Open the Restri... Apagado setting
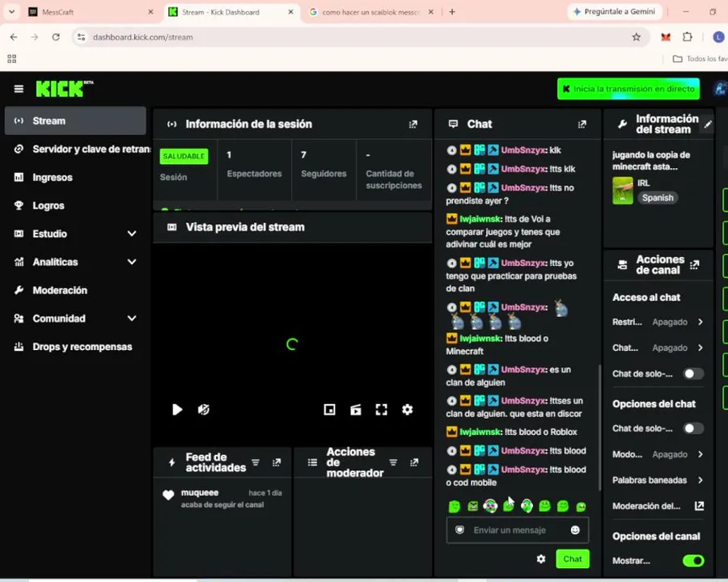The height and width of the screenshot is (582, 728). click(x=658, y=322)
